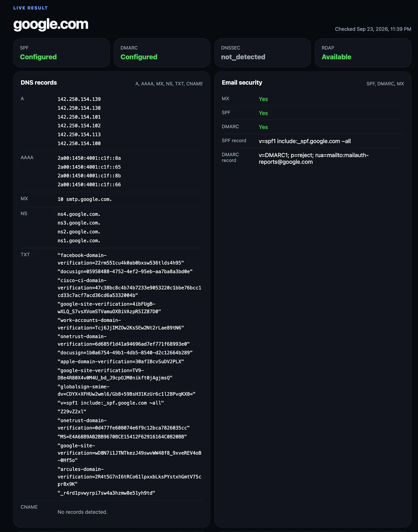The height and width of the screenshot is (532, 418).
Task: Click AAAA record 2a00:1450:4001:c1f::8b
Action: click(89, 176)
